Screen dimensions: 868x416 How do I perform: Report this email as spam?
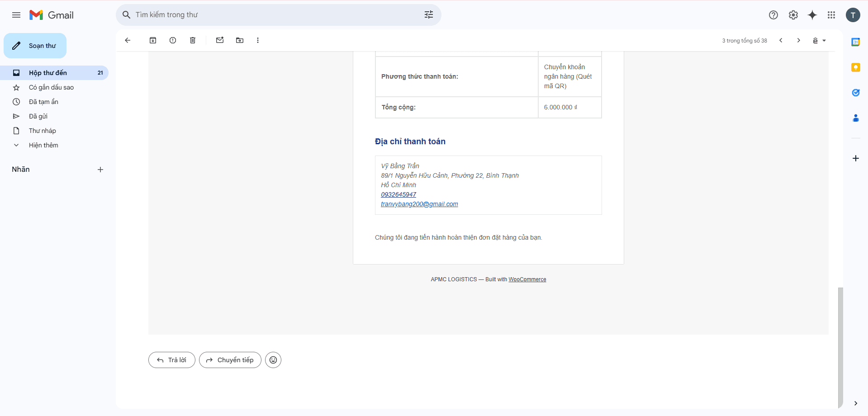tap(173, 40)
